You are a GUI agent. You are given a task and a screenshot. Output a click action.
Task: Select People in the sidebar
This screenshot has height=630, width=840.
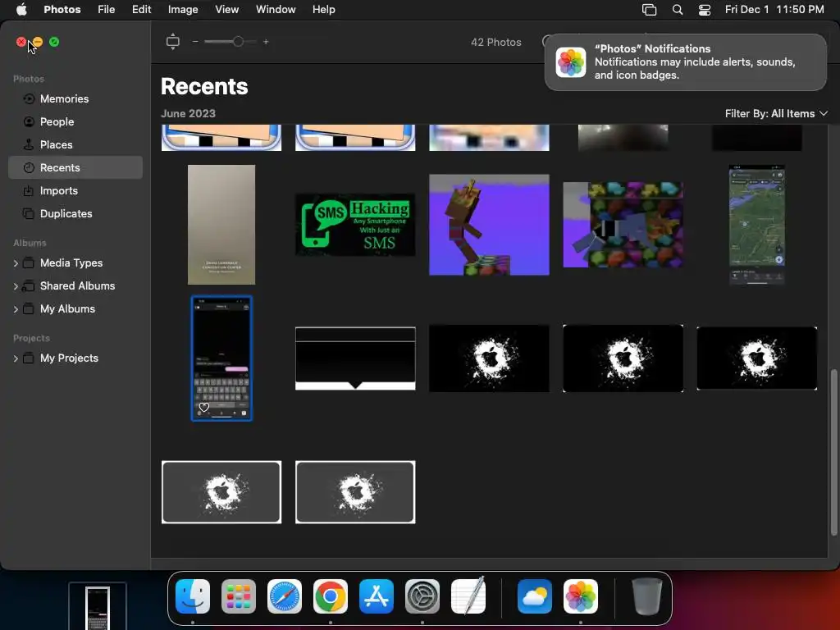click(75, 121)
